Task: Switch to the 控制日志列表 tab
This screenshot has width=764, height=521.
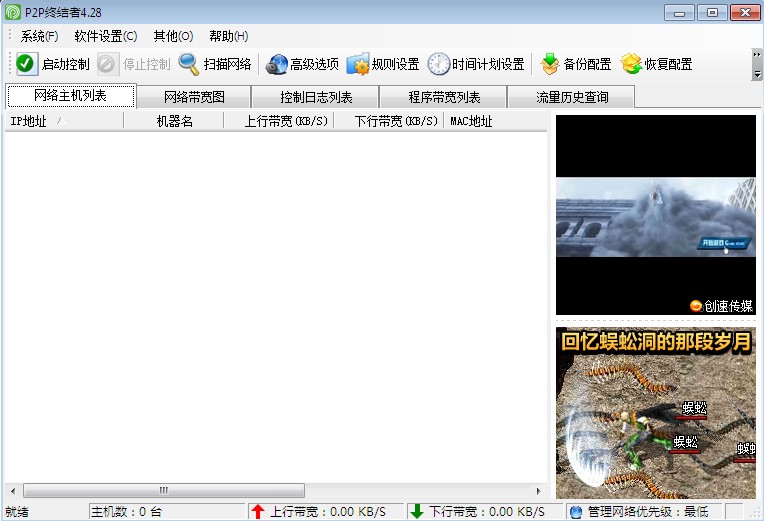Action: click(x=316, y=97)
